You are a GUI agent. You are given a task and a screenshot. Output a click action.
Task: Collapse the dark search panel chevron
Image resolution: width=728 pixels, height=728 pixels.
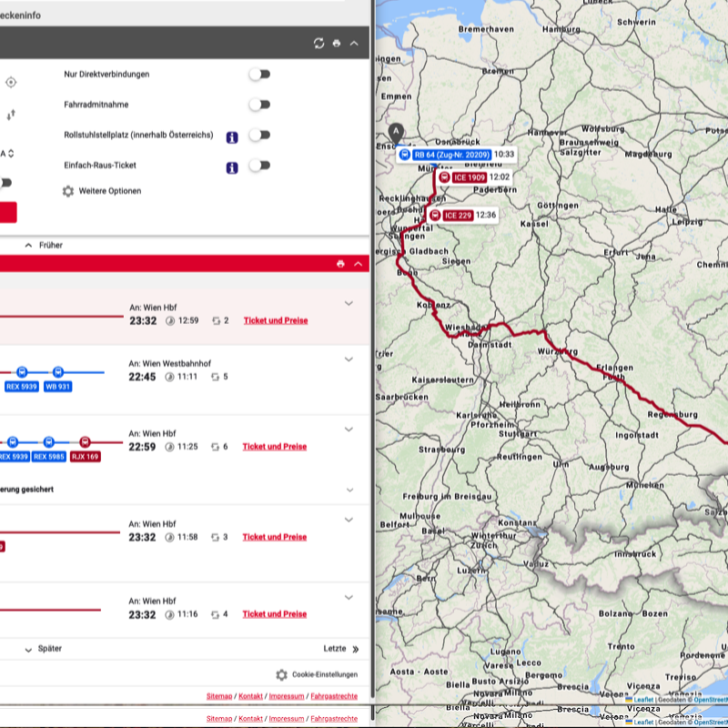[x=354, y=43]
